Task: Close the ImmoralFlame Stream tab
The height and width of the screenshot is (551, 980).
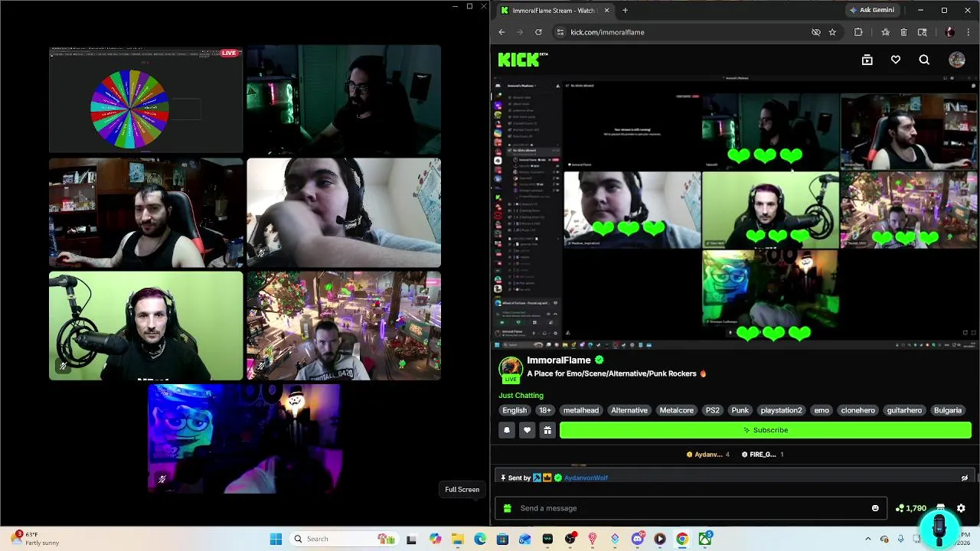Action: pyautogui.click(x=607, y=10)
